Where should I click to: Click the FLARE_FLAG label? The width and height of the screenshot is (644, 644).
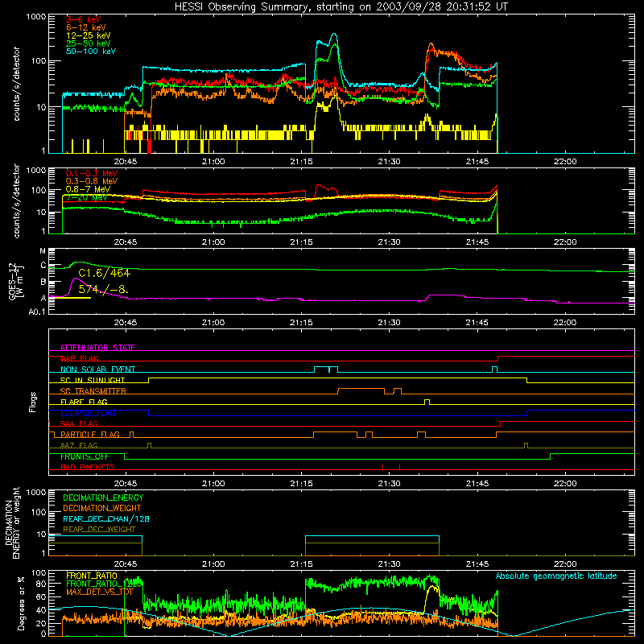click(84, 402)
